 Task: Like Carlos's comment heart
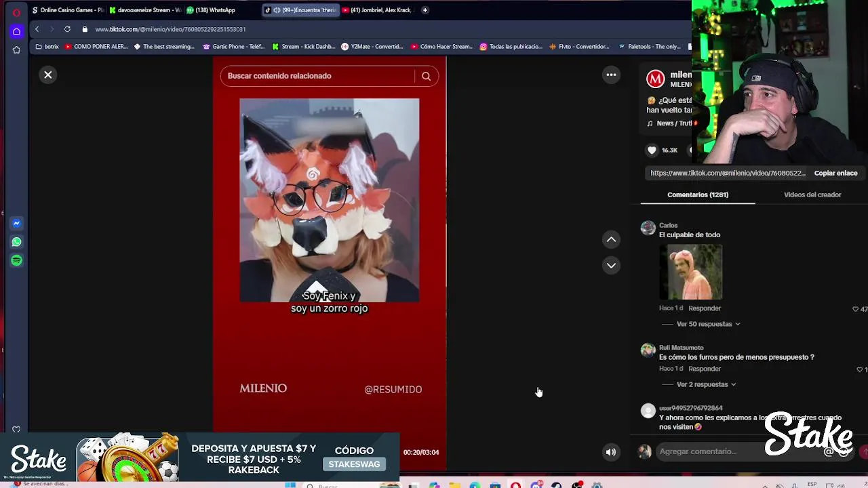pos(856,309)
